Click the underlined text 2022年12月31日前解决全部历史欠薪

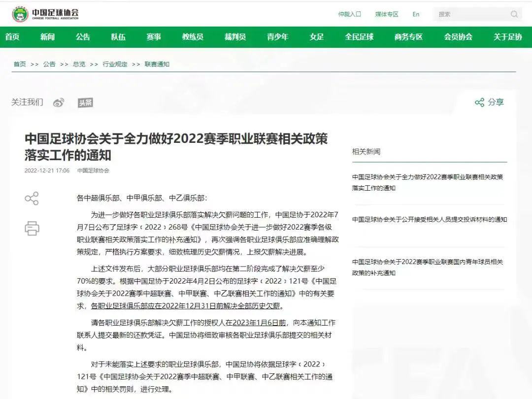(x=221, y=306)
